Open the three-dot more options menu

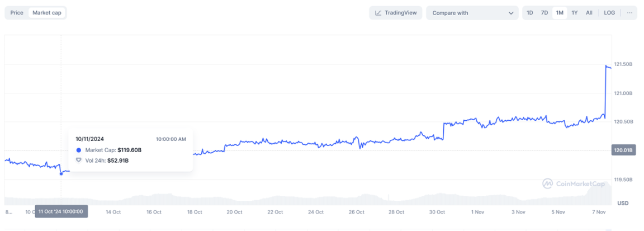coord(629,13)
